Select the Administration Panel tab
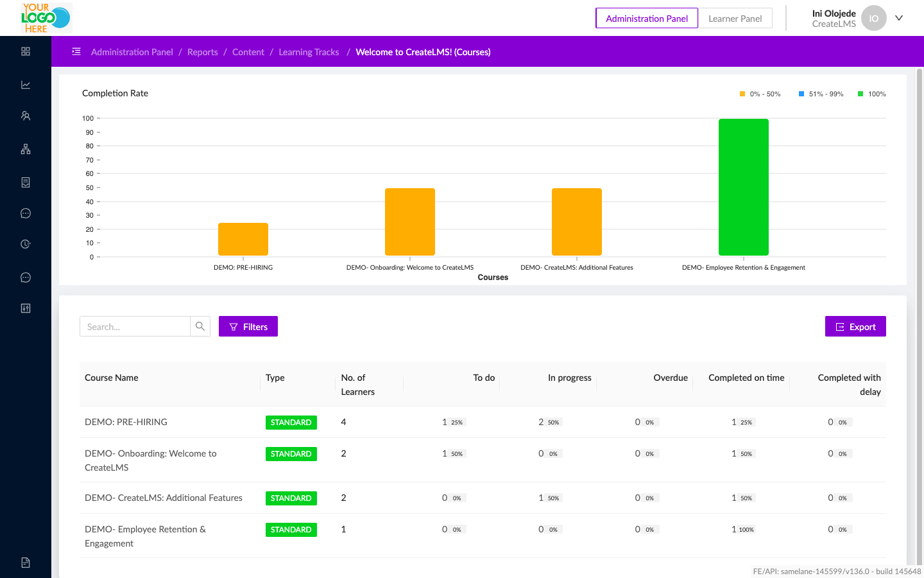This screenshot has width=924, height=578. tap(646, 18)
